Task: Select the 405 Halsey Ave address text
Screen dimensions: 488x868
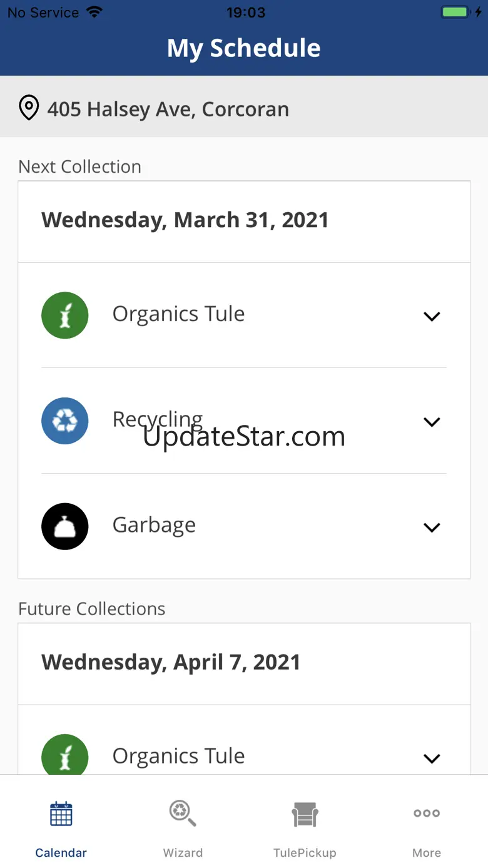Action: [x=168, y=110]
